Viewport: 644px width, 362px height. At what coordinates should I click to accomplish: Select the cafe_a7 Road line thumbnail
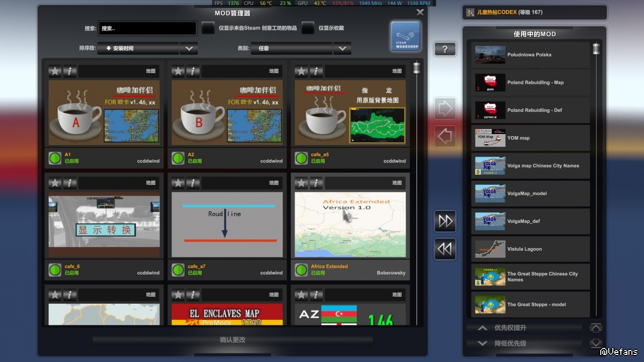coord(227,225)
